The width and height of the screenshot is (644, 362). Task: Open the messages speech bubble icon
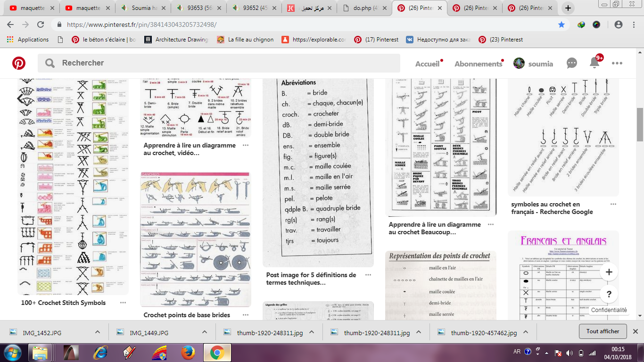point(572,63)
